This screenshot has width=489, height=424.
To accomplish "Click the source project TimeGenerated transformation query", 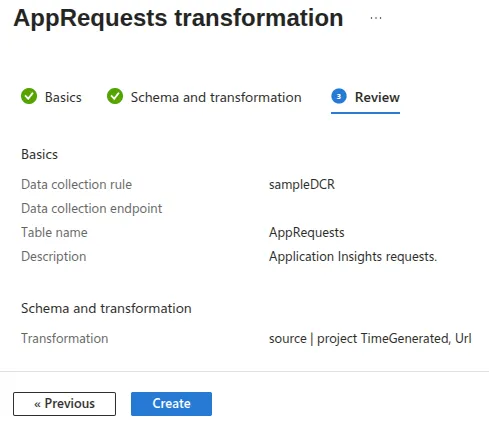I will [x=370, y=338].
